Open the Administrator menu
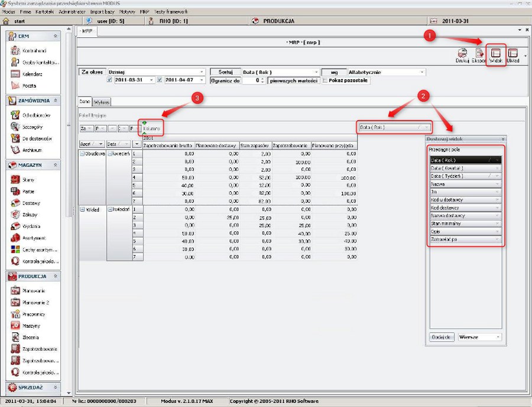Image resolution: width=532 pixels, height=407 pixels. pos(72,12)
